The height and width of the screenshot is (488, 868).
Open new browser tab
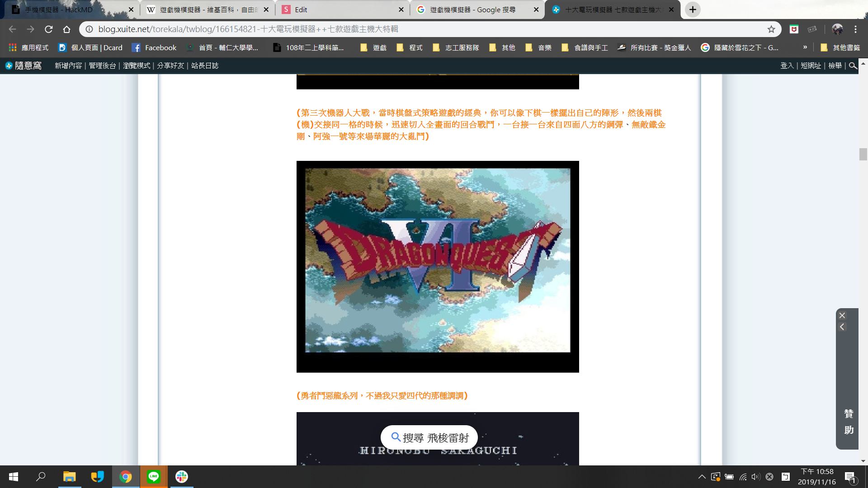pyautogui.click(x=692, y=9)
